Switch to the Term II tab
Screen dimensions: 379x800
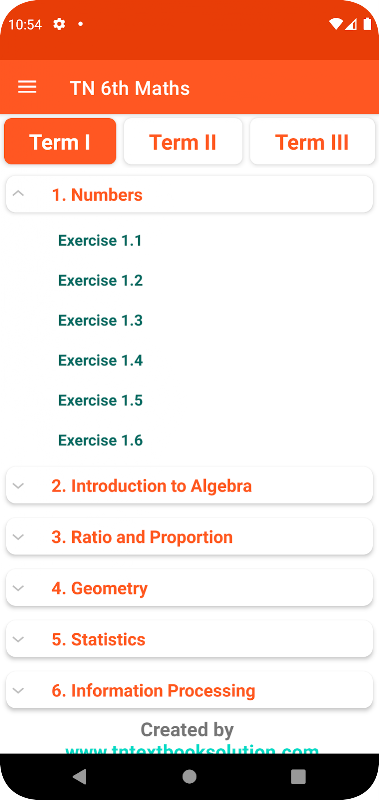tap(183, 142)
